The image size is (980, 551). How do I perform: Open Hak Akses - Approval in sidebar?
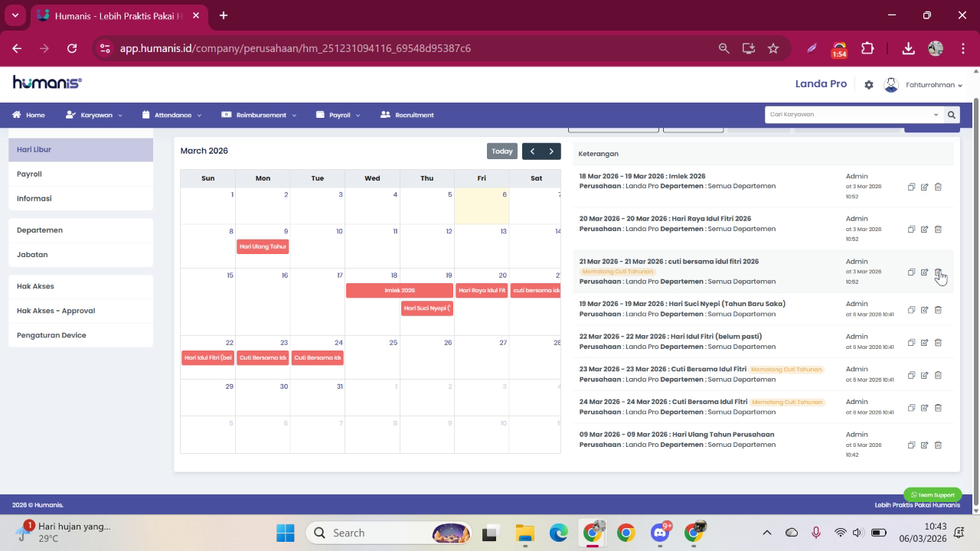click(x=80, y=311)
